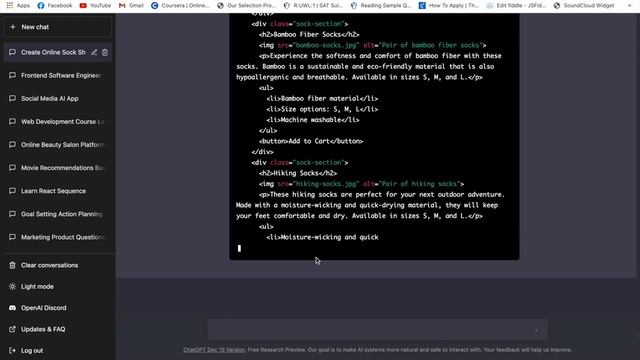Open the Edit fiddle - JSFiddle bookmark
Image resolution: width=640 pixels, height=360 pixels.
(516, 5)
